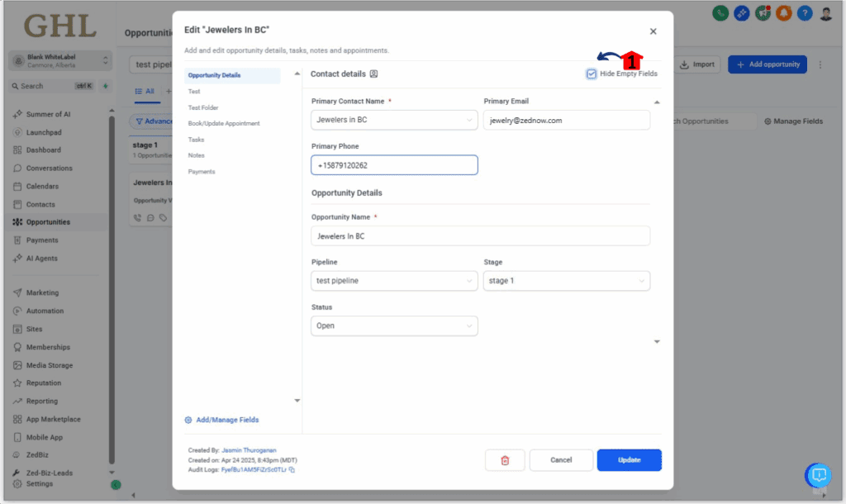Click the megaphone announcements icon
Screen dimensions: 846x504
[x=763, y=13]
